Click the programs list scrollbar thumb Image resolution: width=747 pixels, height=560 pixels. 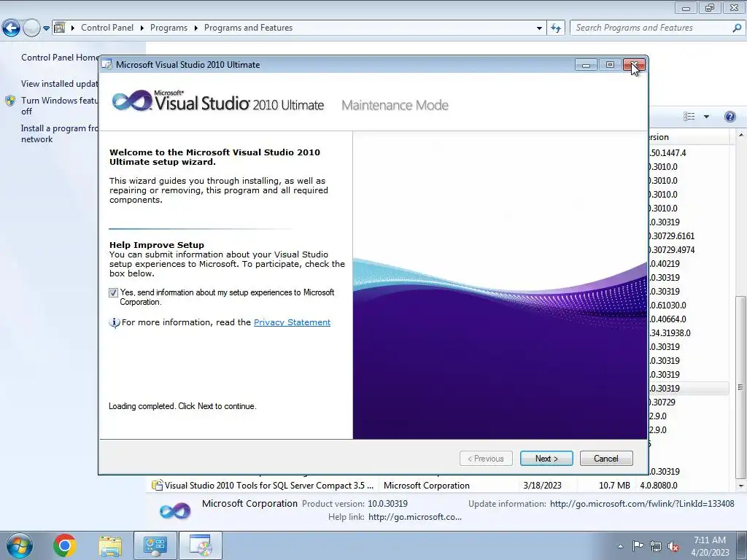click(740, 386)
